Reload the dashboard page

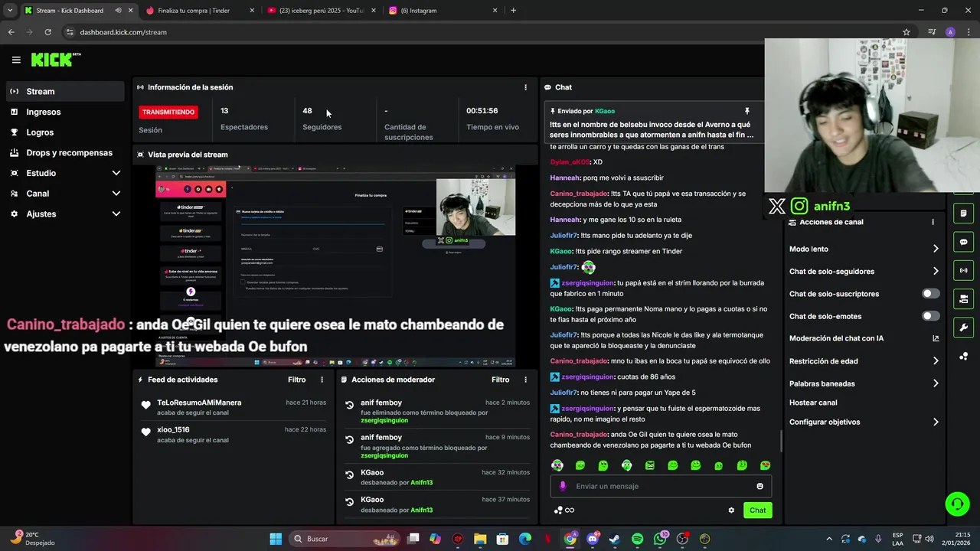(x=47, y=32)
